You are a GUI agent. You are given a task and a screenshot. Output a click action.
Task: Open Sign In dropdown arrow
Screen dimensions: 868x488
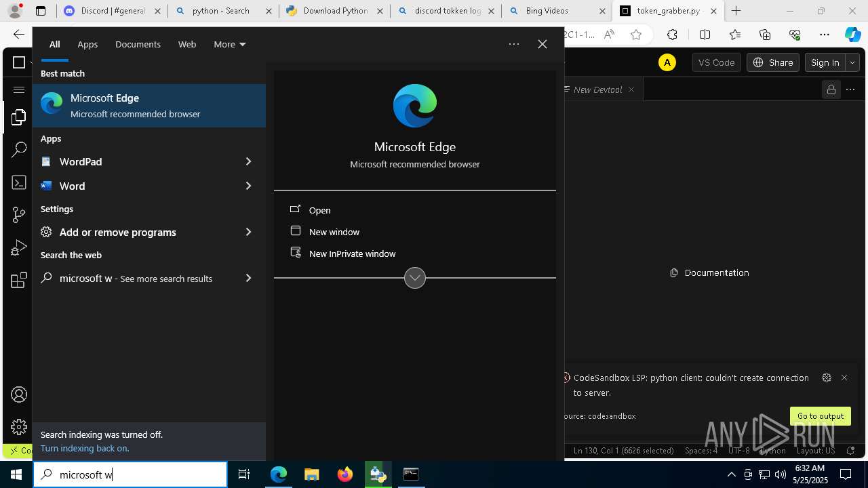point(852,62)
